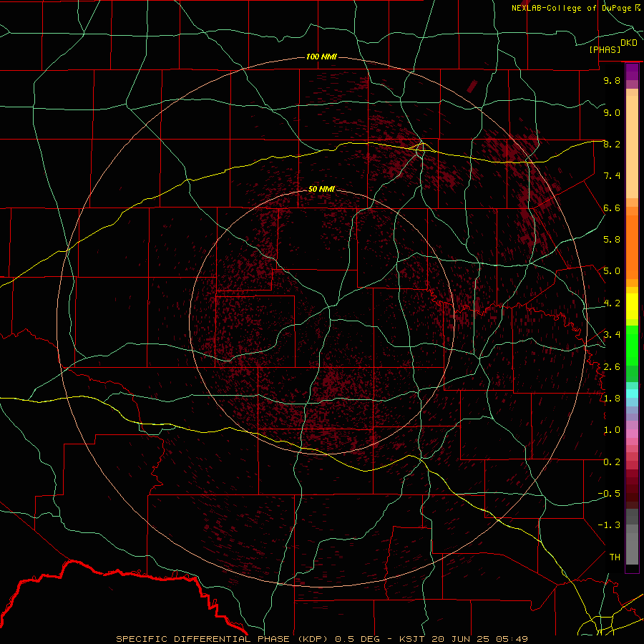Image resolution: width=644 pixels, height=644 pixels.
Task: Click the 05:49 timestamp in the caption
Action: [513, 639]
